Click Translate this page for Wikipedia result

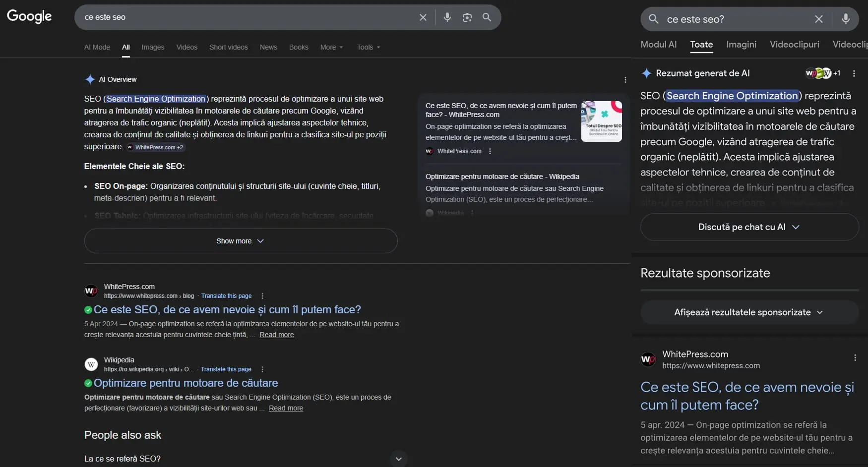[x=226, y=369]
